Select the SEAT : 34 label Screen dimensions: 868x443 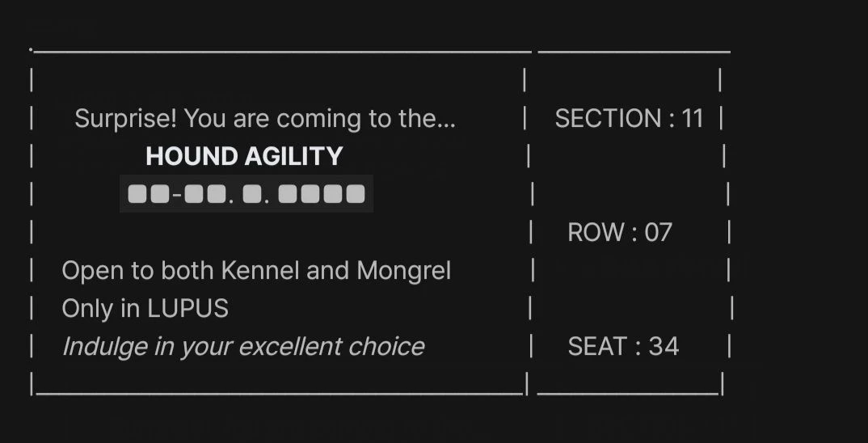point(623,347)
